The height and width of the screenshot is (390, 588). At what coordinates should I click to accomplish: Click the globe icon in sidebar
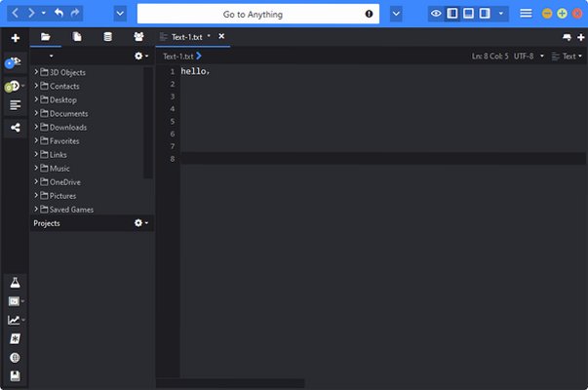(15, 358)
